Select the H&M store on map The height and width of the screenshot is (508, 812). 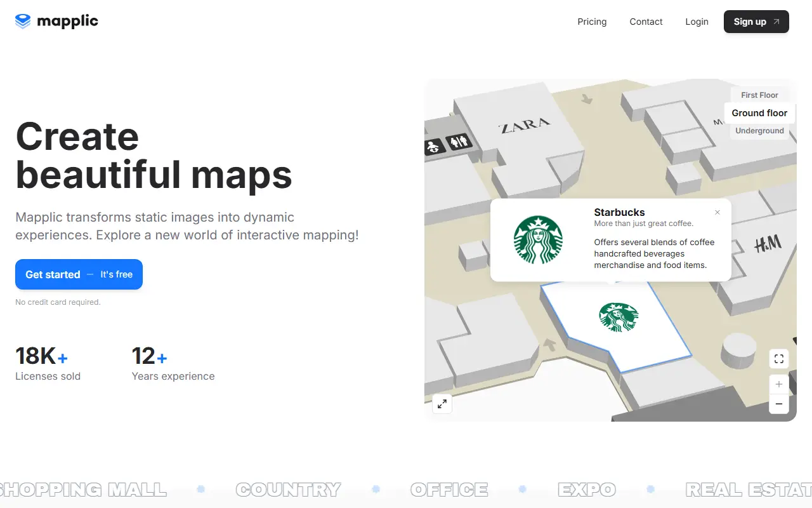[x=768, y=243]
